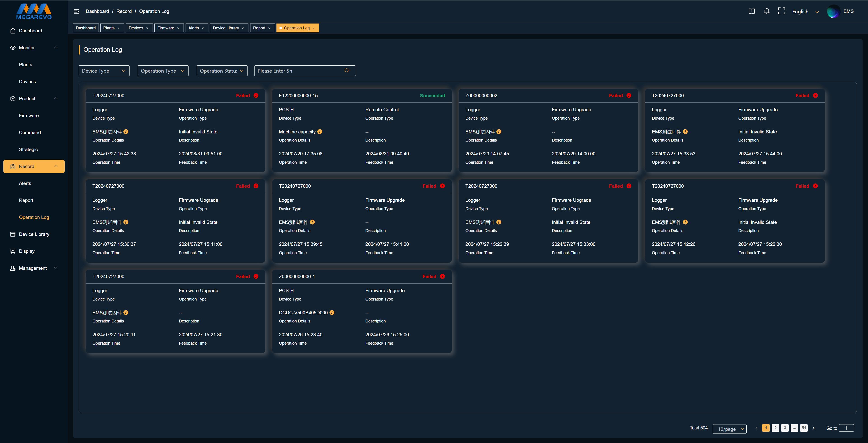Image resolution: width=868 pixels, height=443 pixels.
Task: Click the pagination ellipsis button
Action: tap(795, 428)
